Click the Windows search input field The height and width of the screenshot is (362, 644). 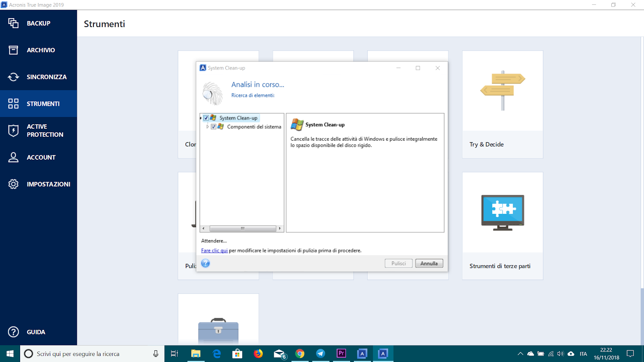coord(93,354)
